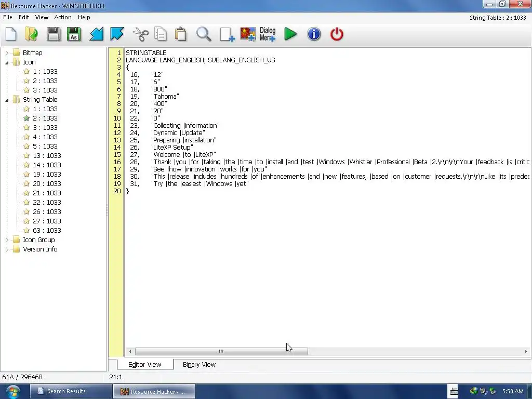Click the Add image resource icon
Viewport: 532px width, 399px height.
[x=248, y=34]
